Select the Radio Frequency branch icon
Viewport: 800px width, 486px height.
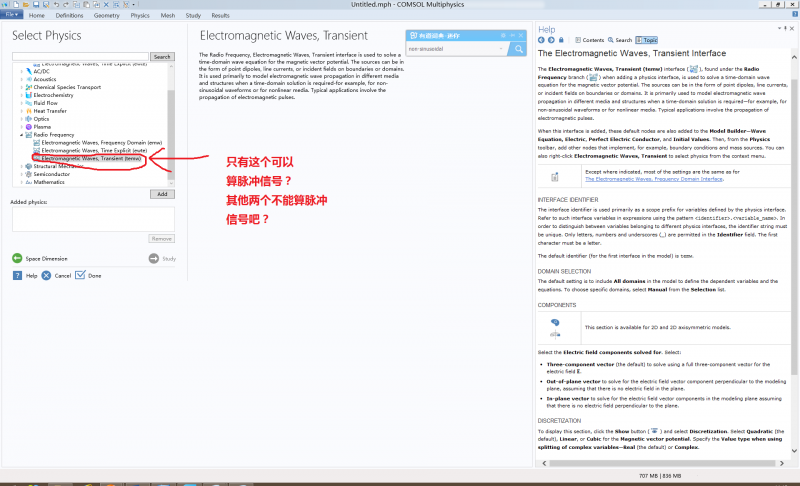point(29,135)
